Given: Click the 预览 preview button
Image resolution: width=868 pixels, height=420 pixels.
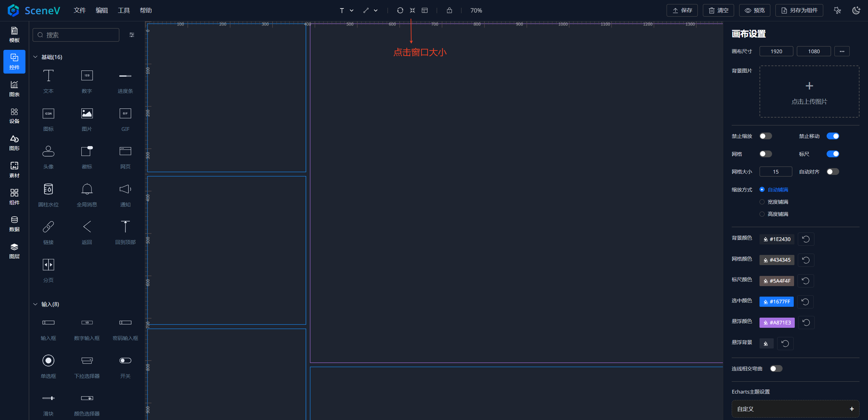Looking at the screenshot, I should (754, 11).
